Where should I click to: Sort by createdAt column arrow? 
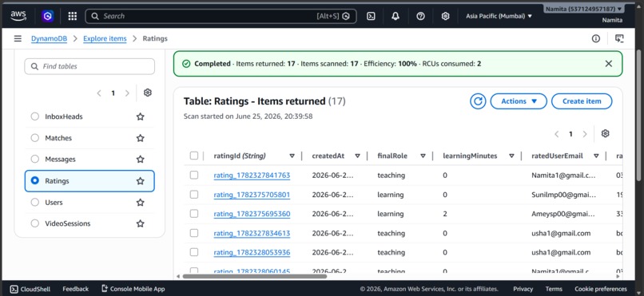click(357, 156)
